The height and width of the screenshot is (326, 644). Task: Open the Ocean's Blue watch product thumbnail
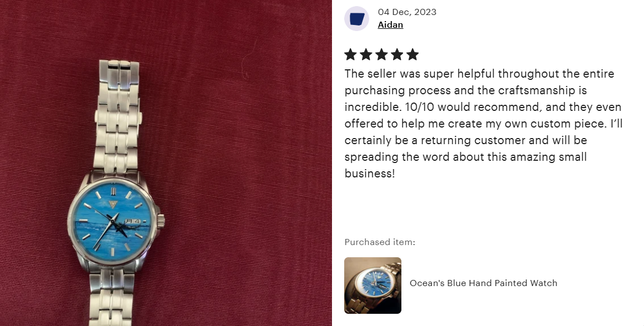373,286
